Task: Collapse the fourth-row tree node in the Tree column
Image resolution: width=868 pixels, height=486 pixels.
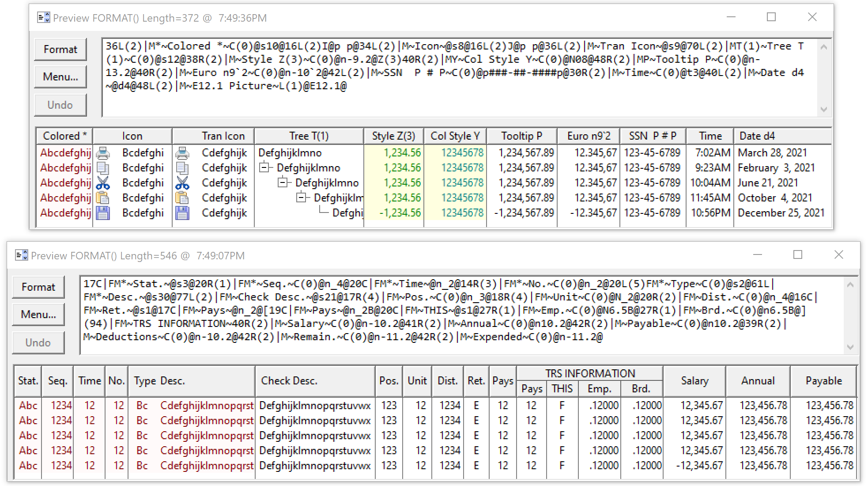Action: click(301, 198)
